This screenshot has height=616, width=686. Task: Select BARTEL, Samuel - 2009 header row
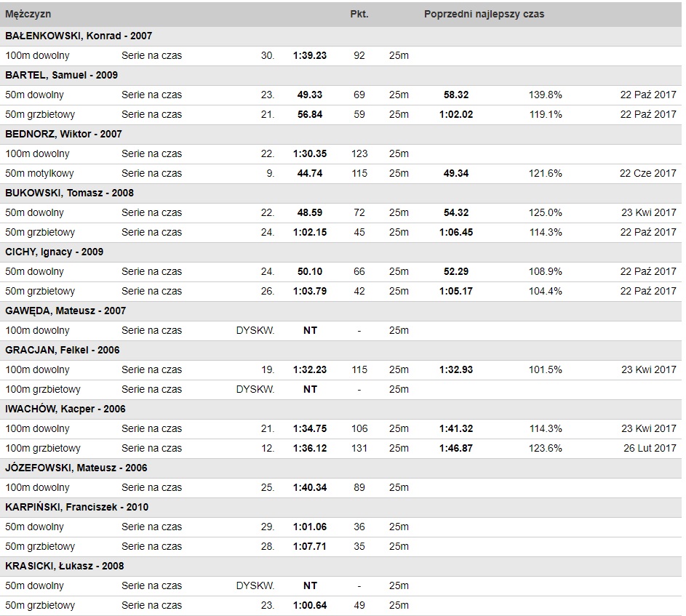point(61,75)
